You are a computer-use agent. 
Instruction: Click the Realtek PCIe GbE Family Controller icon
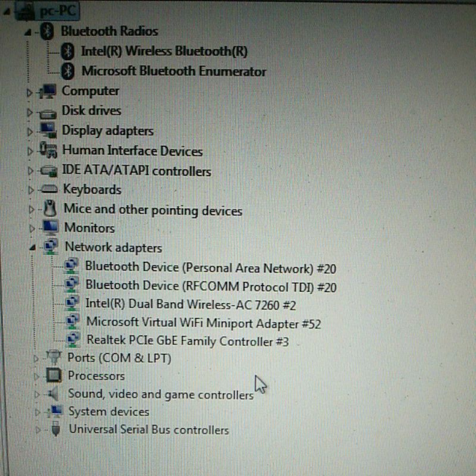coord(73,340)
